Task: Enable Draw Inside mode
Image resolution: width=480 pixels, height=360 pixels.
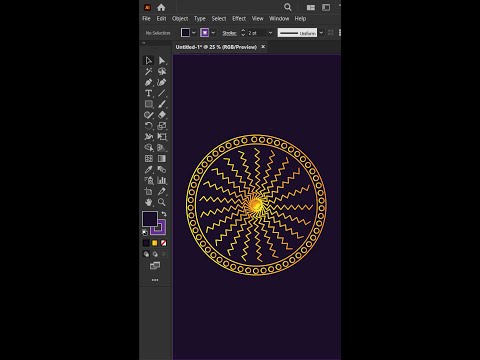Action: point(163,254)
